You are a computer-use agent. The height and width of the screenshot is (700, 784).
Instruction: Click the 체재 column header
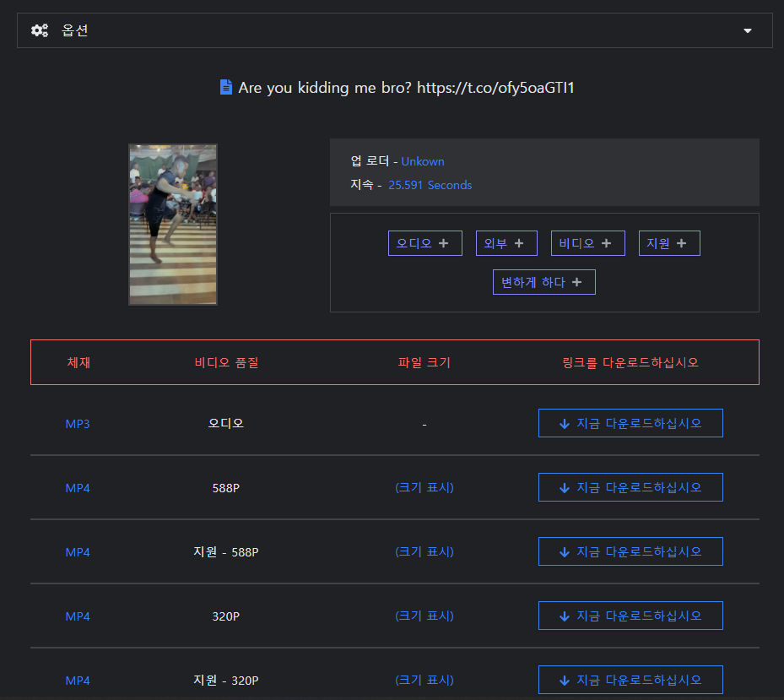coord(78,362)
